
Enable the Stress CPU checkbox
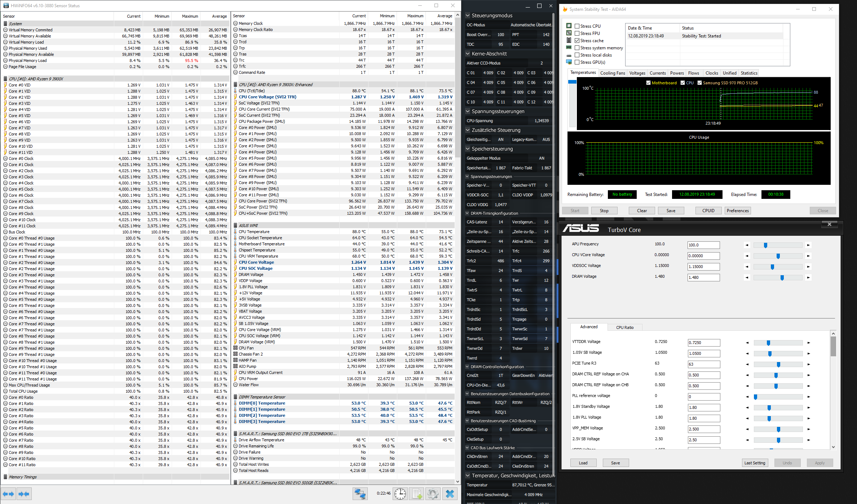tap(577, 26)
